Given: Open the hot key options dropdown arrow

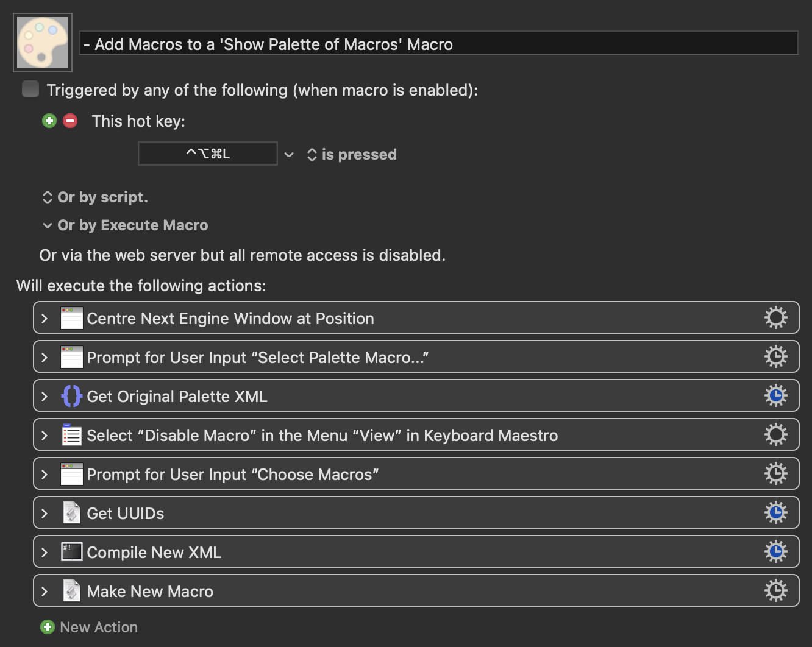Looking at the screenshot, I should [x=289, y=155].
